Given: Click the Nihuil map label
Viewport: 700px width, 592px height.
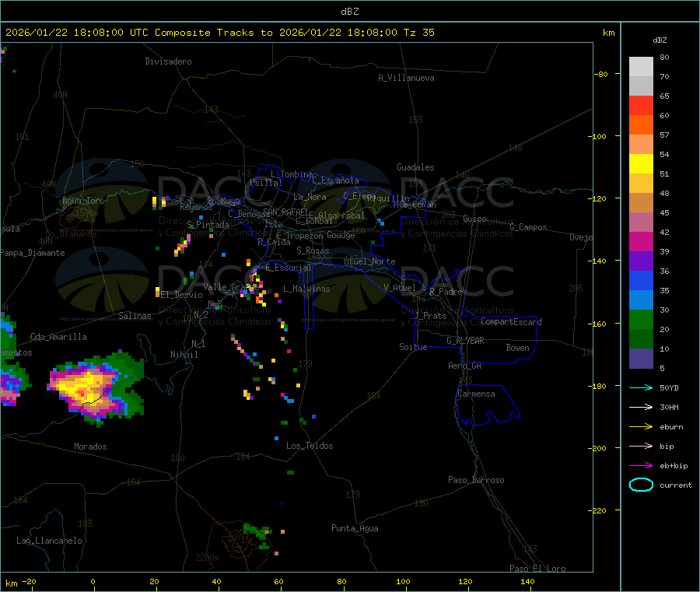Looking at the screenshot, I should click(x=184, y=355).
